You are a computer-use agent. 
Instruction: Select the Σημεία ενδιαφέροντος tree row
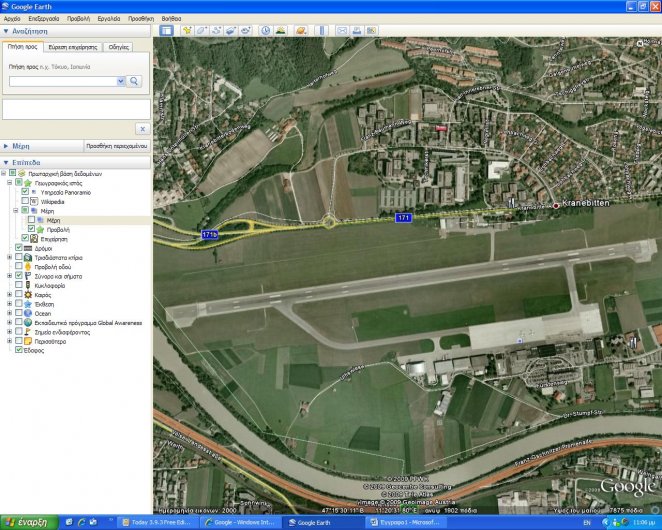[x=62, y=332]
